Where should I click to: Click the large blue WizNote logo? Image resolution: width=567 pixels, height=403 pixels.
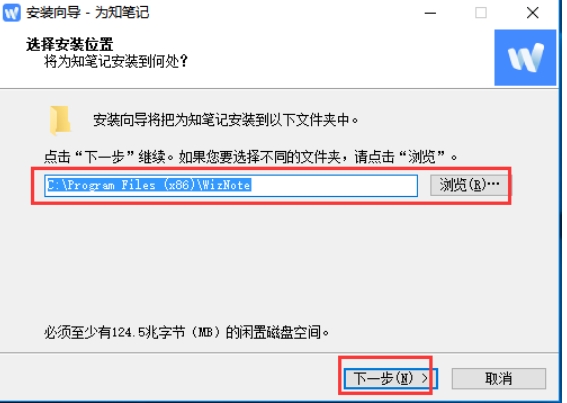(x=525, y=58)
